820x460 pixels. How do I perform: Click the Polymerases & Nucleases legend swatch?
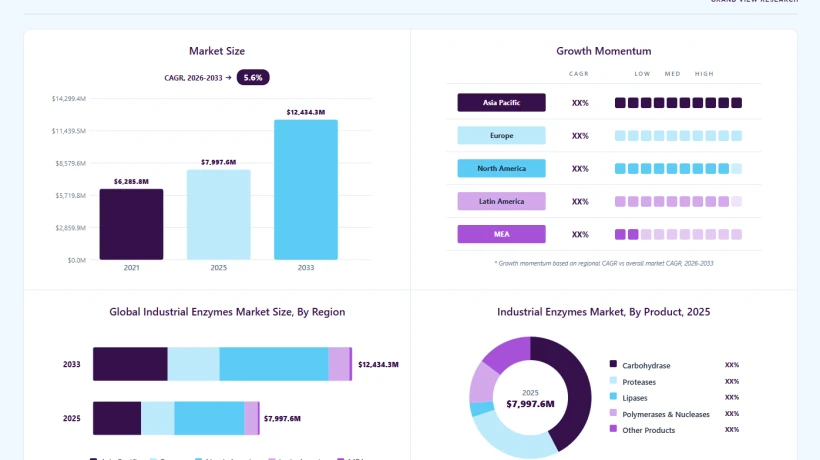point(613,412)
